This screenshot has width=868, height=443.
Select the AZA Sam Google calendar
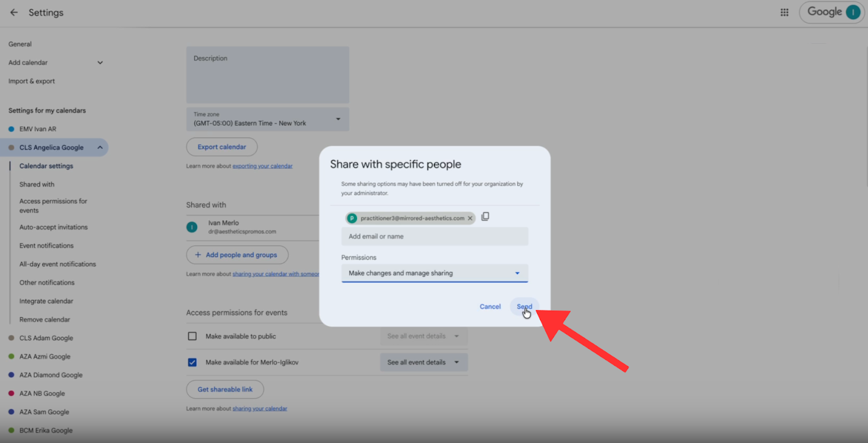(44, 412)
